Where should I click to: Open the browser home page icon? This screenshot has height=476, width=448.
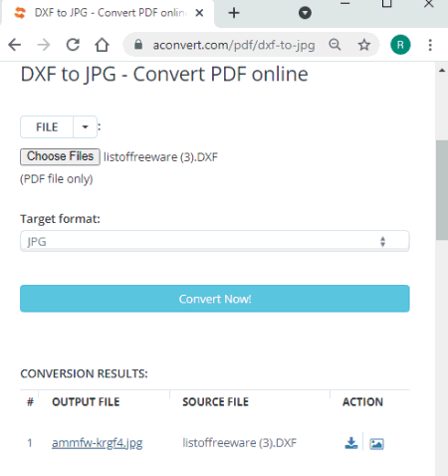click(x=102, y=45)
